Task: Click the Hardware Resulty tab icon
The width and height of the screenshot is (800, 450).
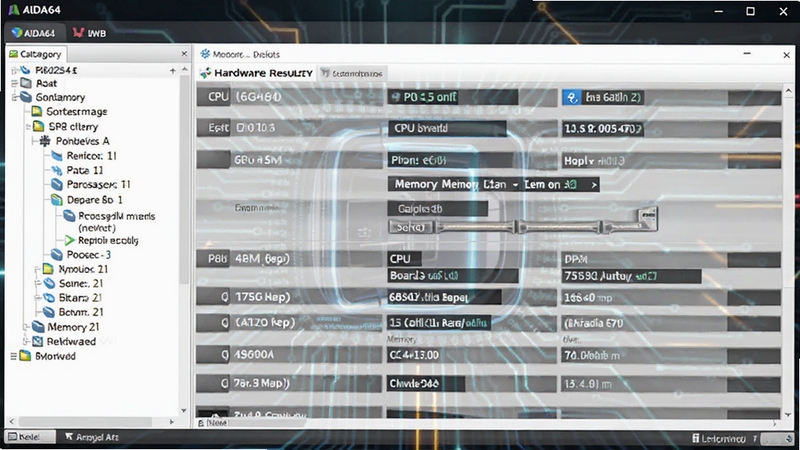Action: [x=206, y=73]
